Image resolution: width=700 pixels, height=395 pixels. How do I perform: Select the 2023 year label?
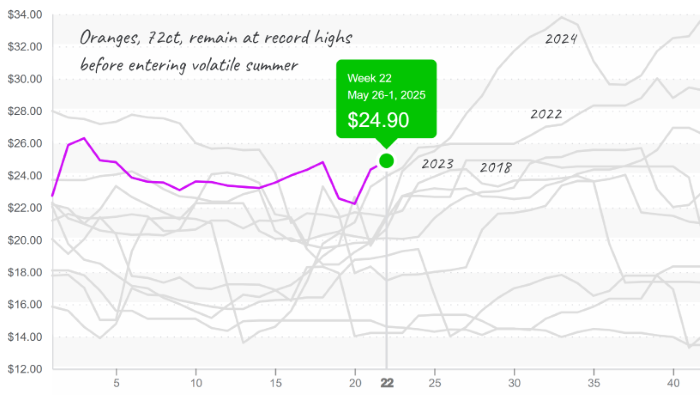[x=438, y=164]
